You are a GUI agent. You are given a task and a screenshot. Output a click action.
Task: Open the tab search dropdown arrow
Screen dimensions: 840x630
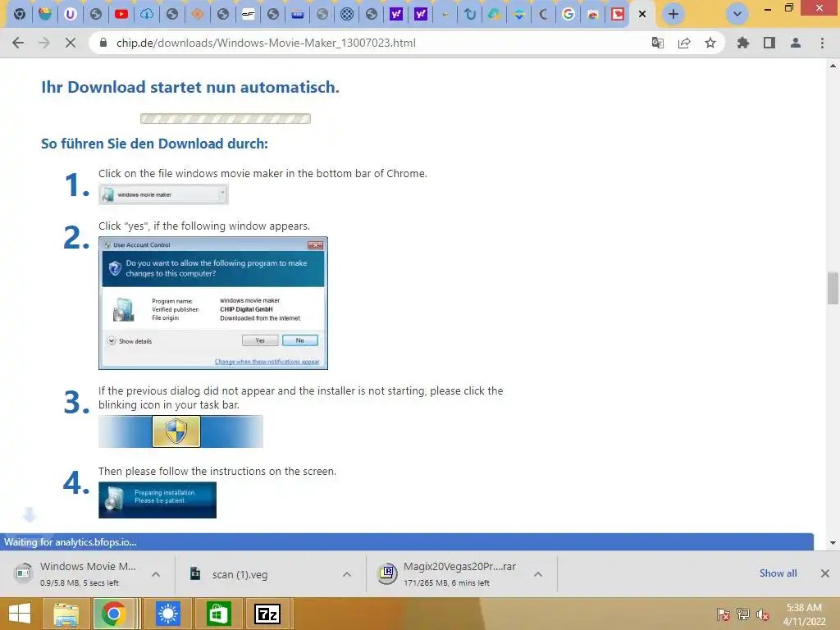pos(737,14)
